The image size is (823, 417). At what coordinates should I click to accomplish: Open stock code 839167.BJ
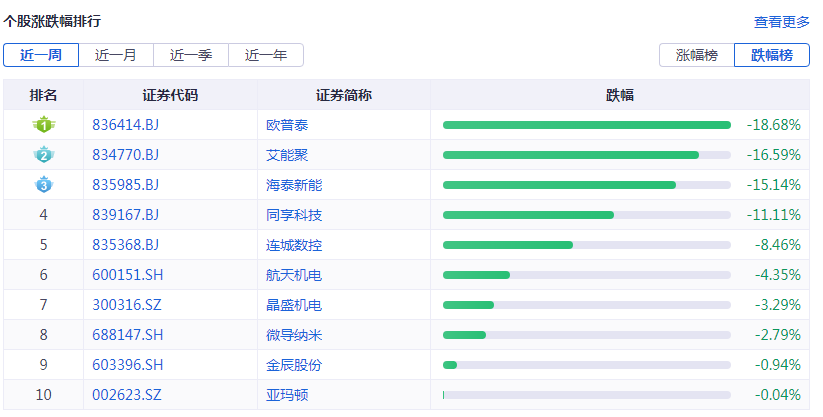tap(125, 215)
